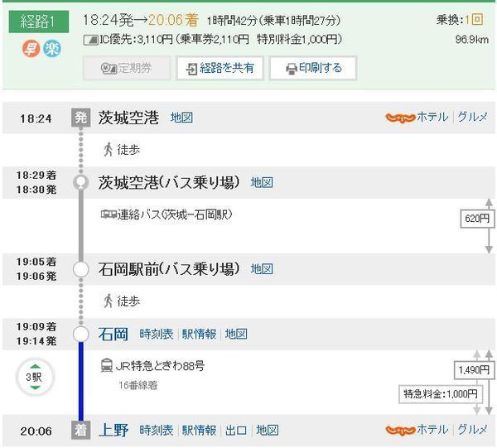The image size is (497, 448).
Task: Click the bus icon beside 連絡バス
Action: pos(109,214)
